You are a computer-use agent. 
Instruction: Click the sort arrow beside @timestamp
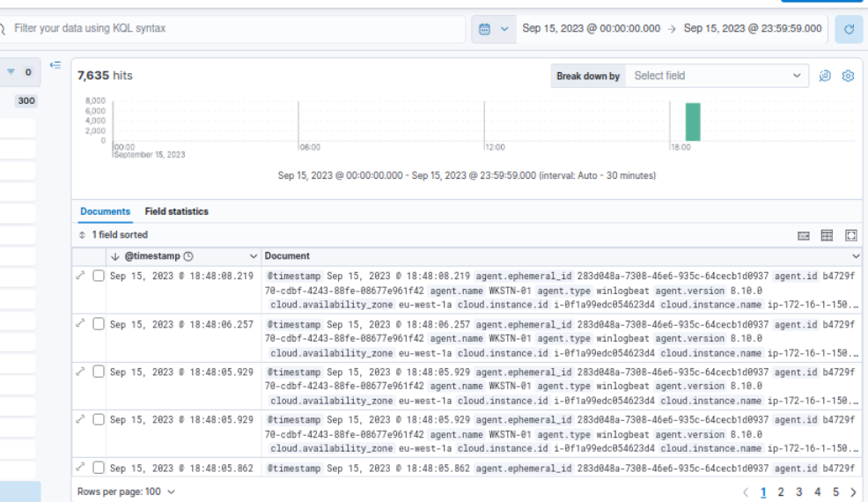click(115, 256)
